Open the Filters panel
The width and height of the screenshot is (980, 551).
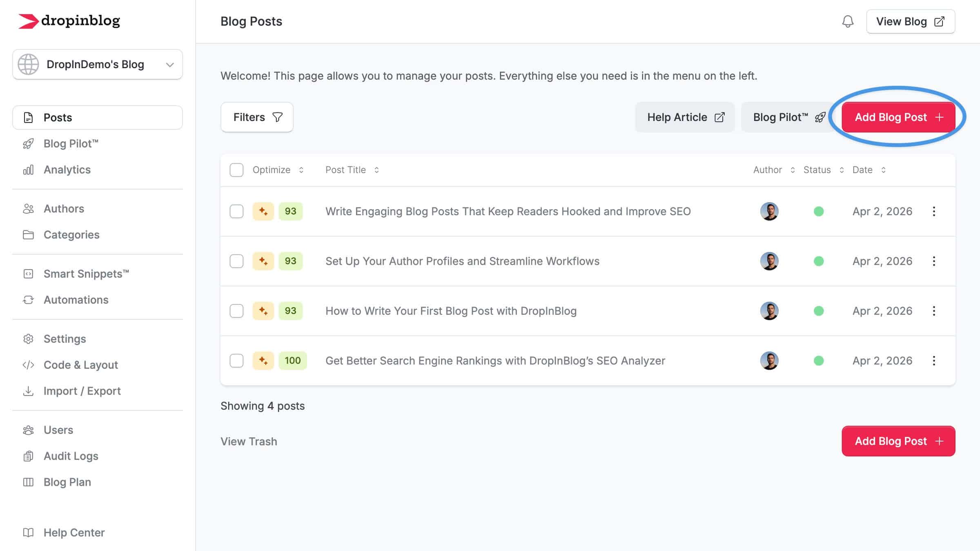[x=257, y=117]
